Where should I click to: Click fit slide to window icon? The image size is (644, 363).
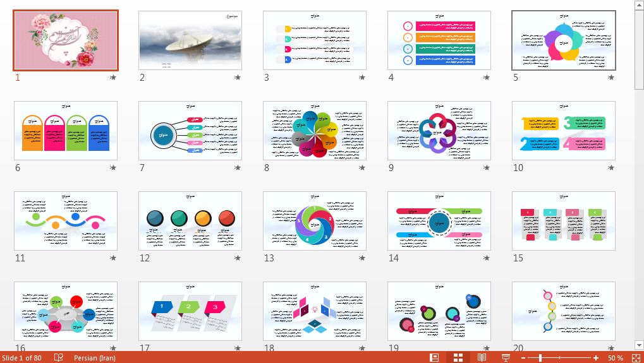click(x=635, y=358)
